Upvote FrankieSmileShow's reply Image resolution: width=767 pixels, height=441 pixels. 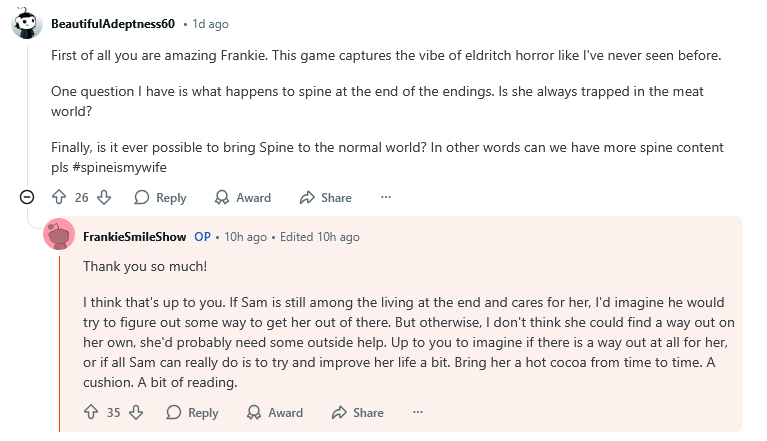pos(91,412)
